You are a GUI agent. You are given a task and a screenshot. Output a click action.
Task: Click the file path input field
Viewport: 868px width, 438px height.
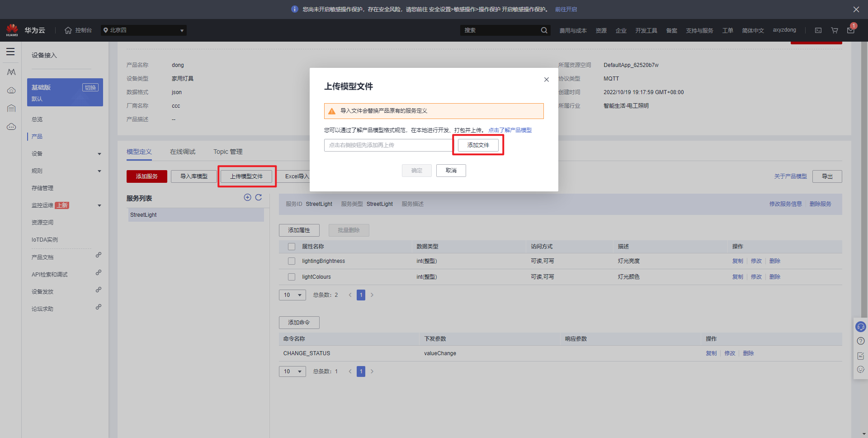(x=388, y=145)
